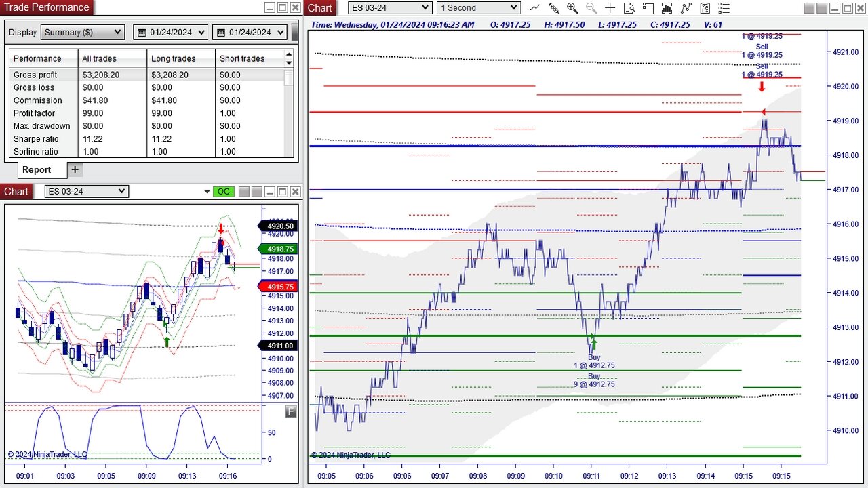Select the drawing tools pencil icon
The image size is (868, 488).
(x=553, y=8)
